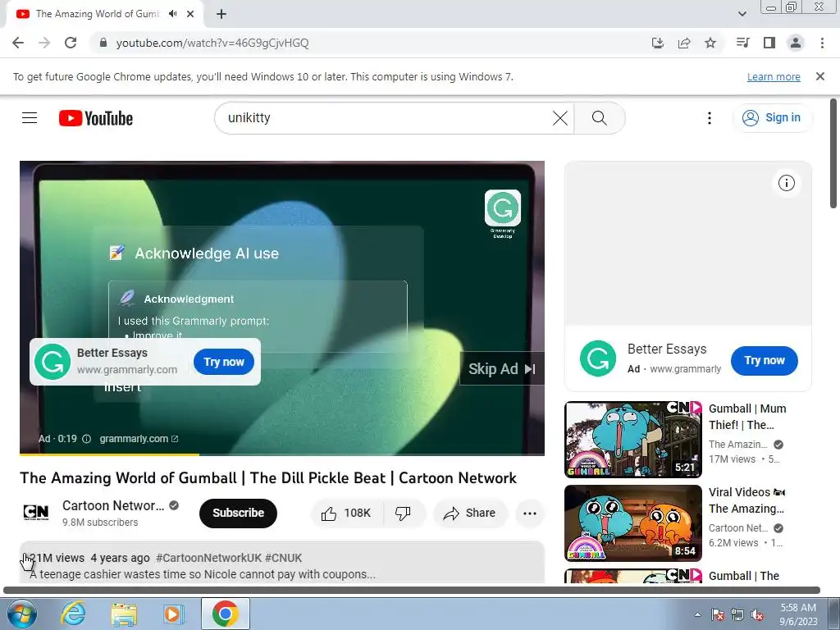Bookmark this page with the star icon
The height and width of the screenshot is (630, 840).
click(710, 43)
